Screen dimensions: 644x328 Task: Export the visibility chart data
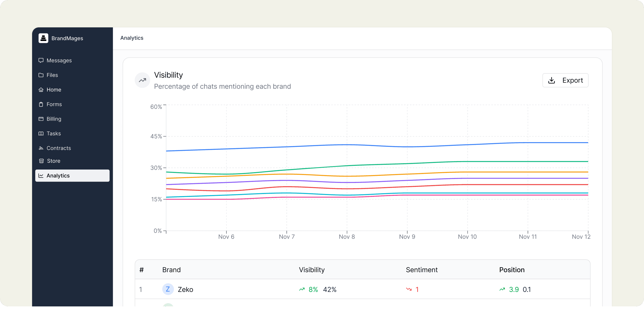pyautogui.click(x=565, y=80)
